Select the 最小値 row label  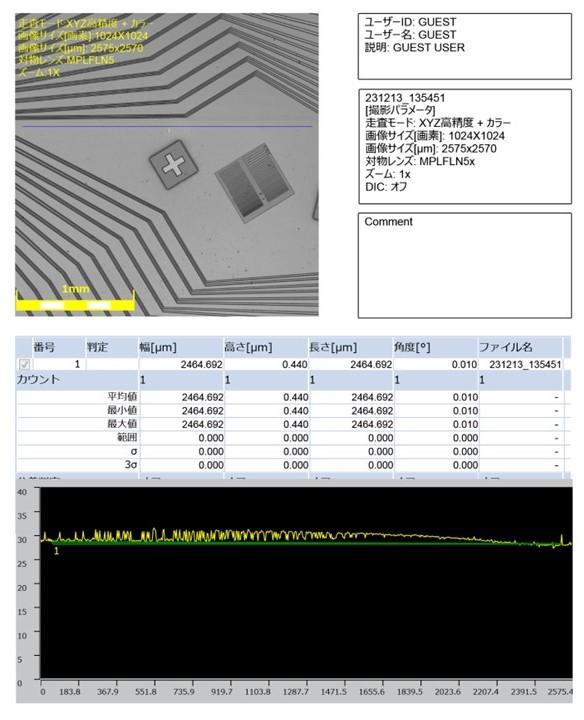click(122, 410)
